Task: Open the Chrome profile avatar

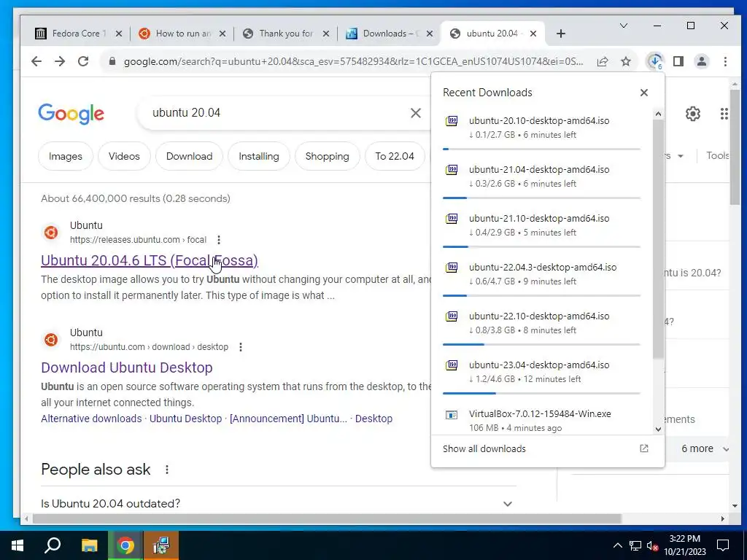Action: 702,61
